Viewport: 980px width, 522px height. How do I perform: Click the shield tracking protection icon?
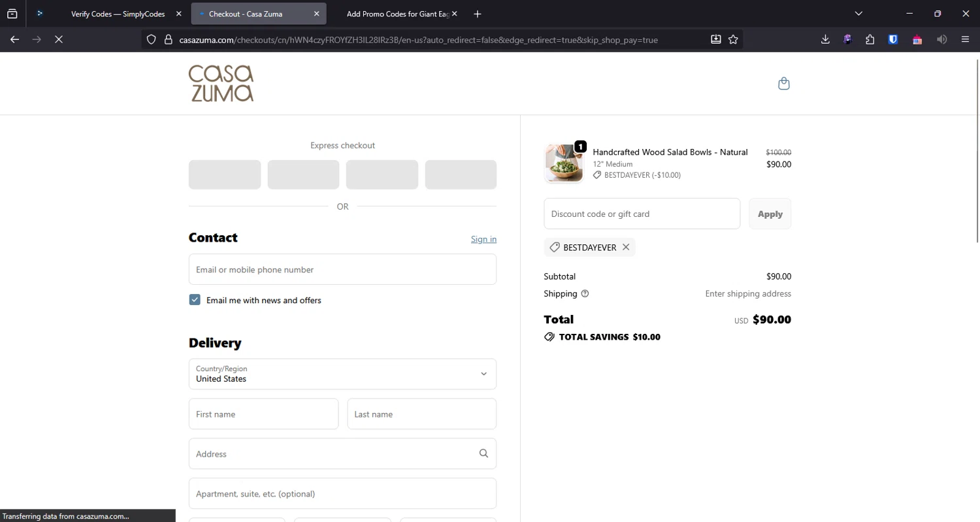pyautogui.click(x=151, y=40)
